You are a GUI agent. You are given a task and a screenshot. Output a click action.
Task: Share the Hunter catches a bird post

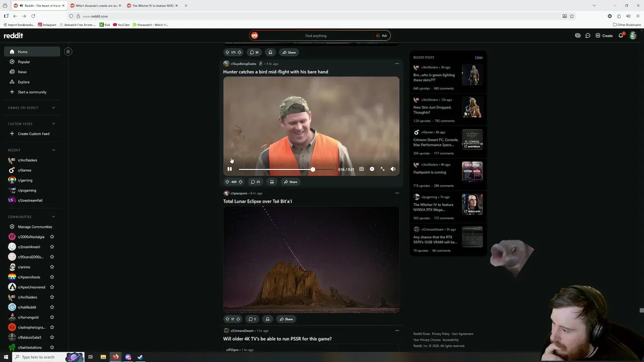pos(290,182)
